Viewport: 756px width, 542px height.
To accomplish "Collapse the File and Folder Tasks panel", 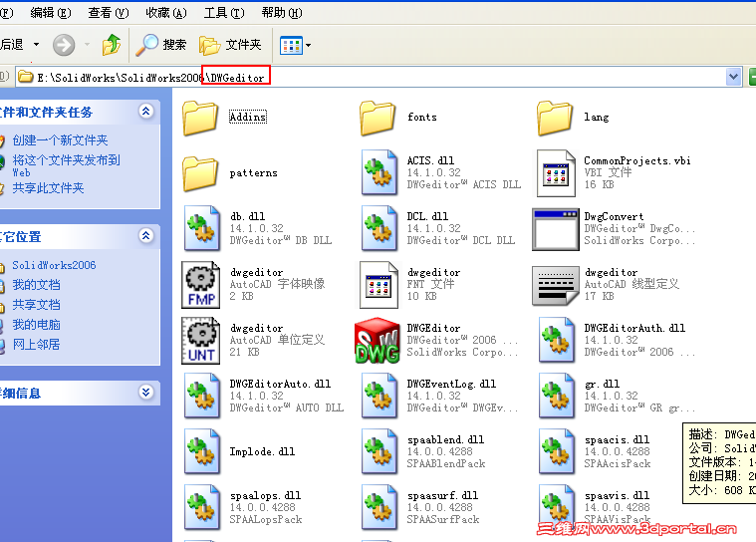I will point(146,112).
